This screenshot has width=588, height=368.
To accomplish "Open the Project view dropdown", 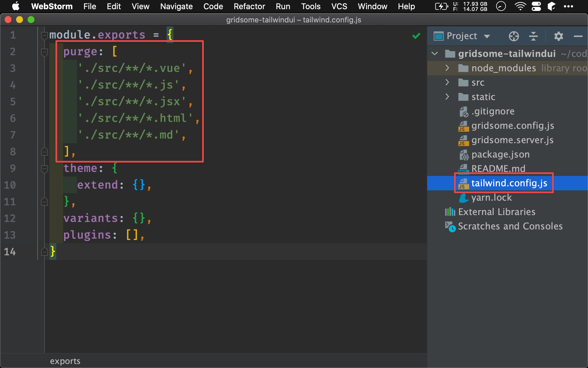I will pyautogui.click(x=487, y=37).
